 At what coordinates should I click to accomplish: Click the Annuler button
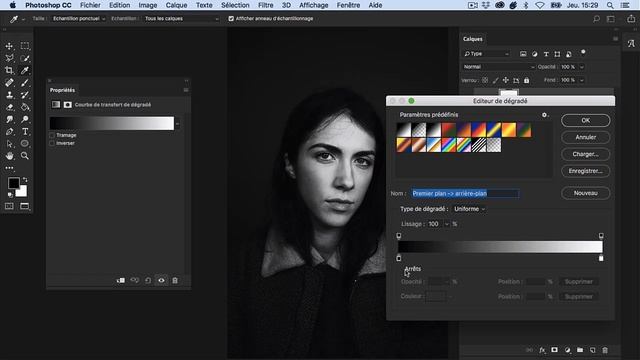pos(586,138)
